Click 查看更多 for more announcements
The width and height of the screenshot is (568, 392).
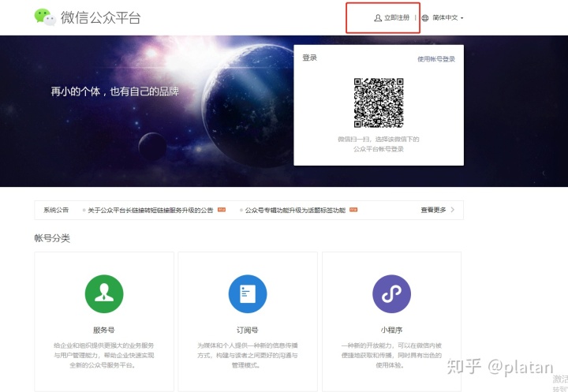pyautogui.click(x=433, y=210)
